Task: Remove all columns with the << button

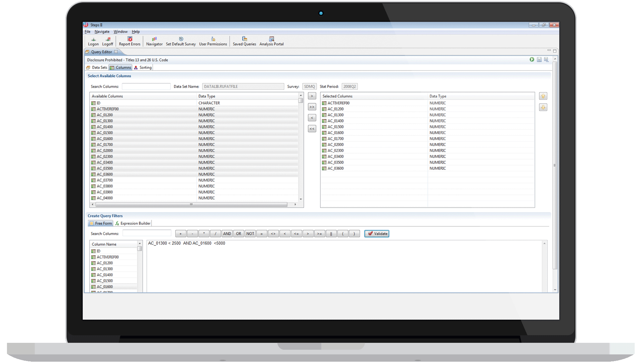Action: (312, 129)
